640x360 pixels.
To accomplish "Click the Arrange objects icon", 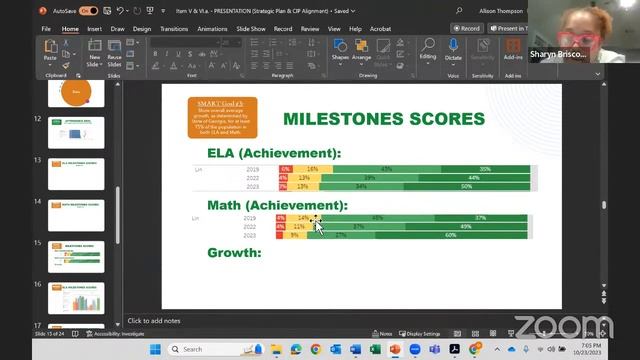I will coord(361,46).
